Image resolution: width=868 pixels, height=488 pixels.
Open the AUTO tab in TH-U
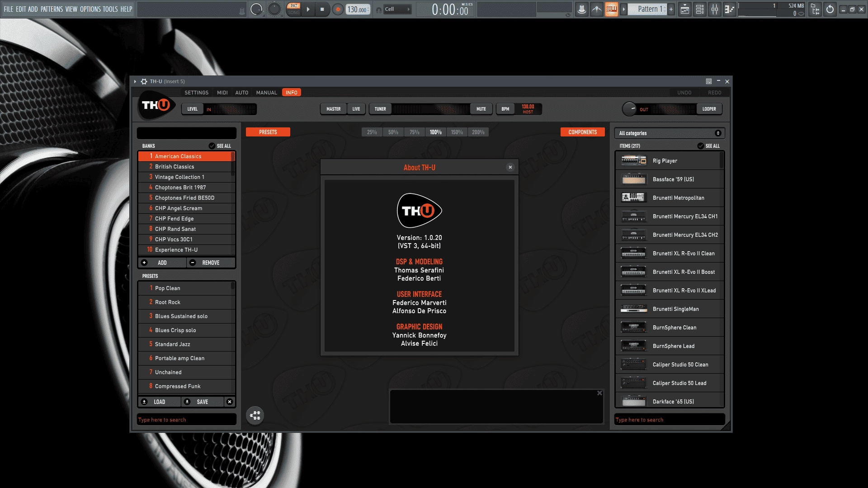coord(242,93)
